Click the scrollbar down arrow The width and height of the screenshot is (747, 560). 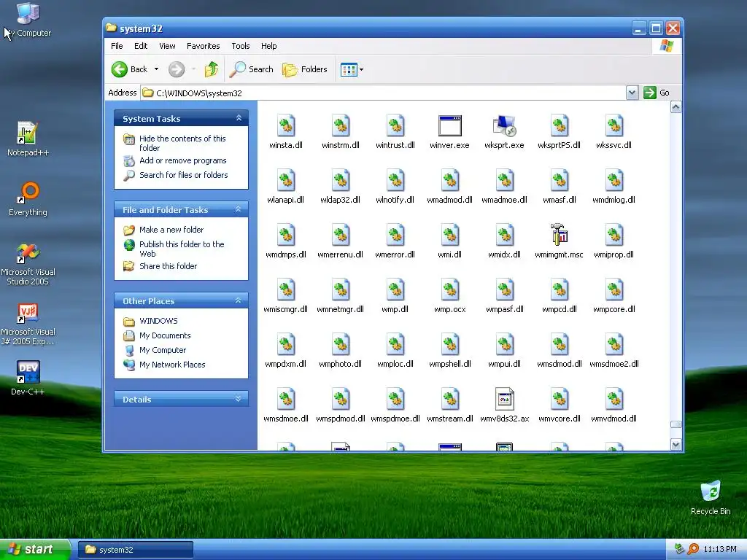(x=676, y=445)
